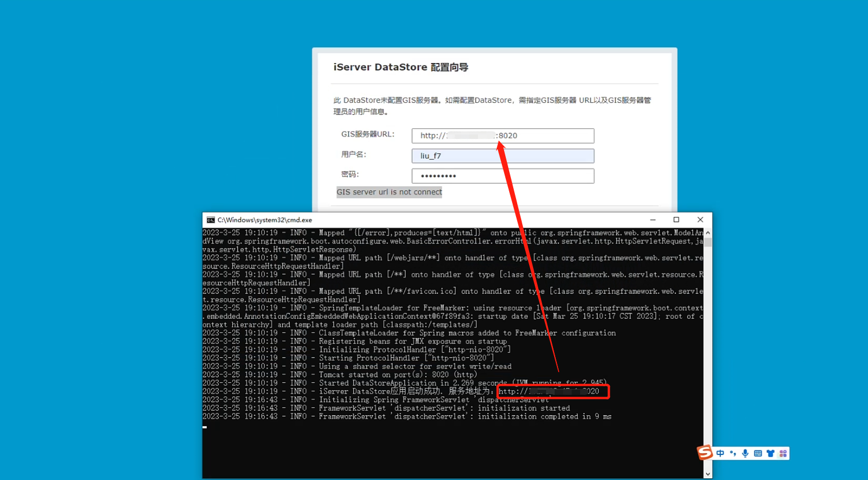Viewport: 868px width, 480px height.
Task: Close the cmd.exe console window
Action: click(700, 220)
